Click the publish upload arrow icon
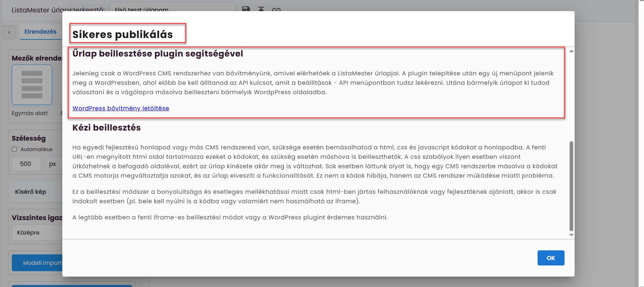Viewport: 644px width, 287px height. pyautogui.click(x=261, y=8)
